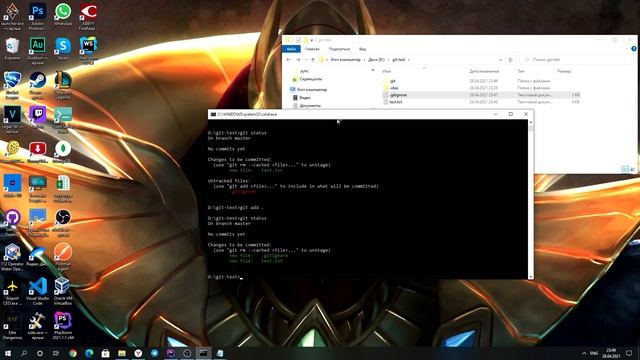Launch Postman Agent desktop shortcut
This screenshot has width=640, height=360.
63,257
